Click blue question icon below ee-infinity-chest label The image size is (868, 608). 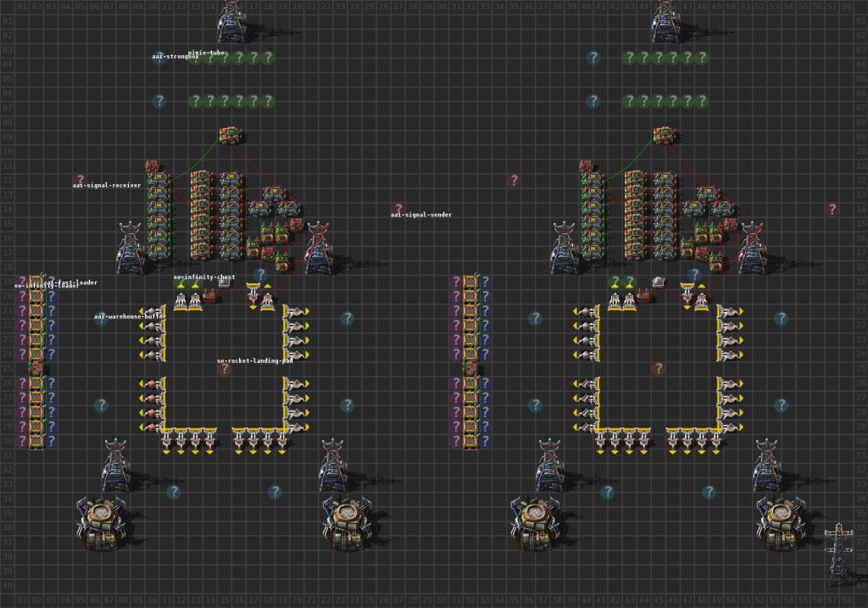pyautogui.click(x=261, y=275)
